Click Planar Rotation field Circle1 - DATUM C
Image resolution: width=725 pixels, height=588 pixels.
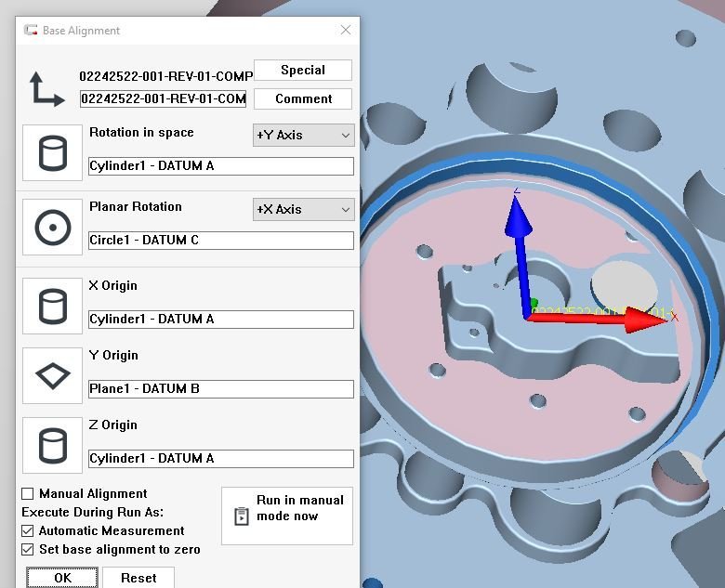pos(221,241)
